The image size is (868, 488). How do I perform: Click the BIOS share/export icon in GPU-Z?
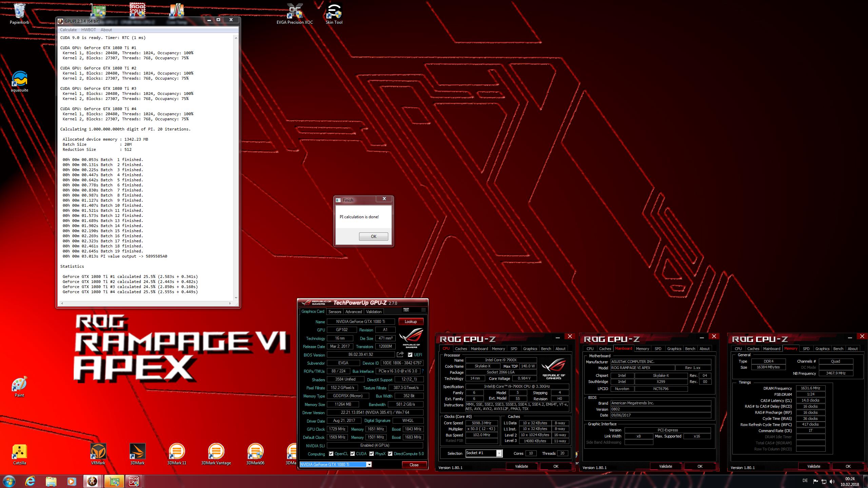[x=400, y=354]
